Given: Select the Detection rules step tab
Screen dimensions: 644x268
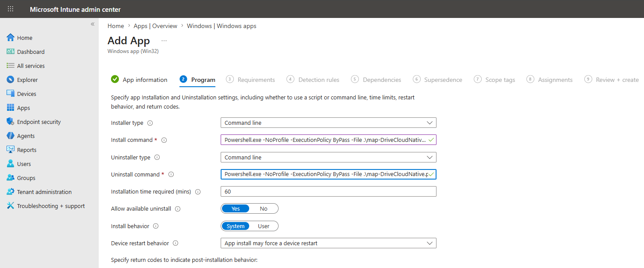Looking at the screenshot, I should [313, 80].
